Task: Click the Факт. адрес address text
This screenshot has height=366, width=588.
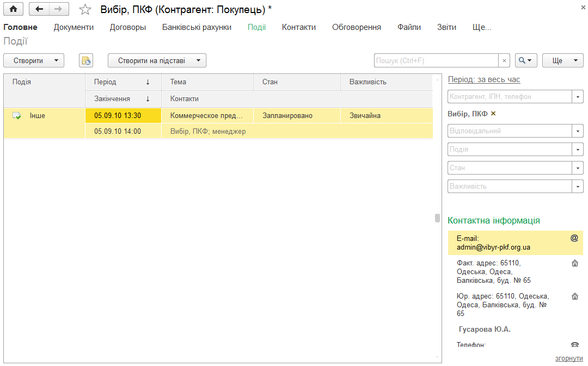Action: [x=493, y=271]
